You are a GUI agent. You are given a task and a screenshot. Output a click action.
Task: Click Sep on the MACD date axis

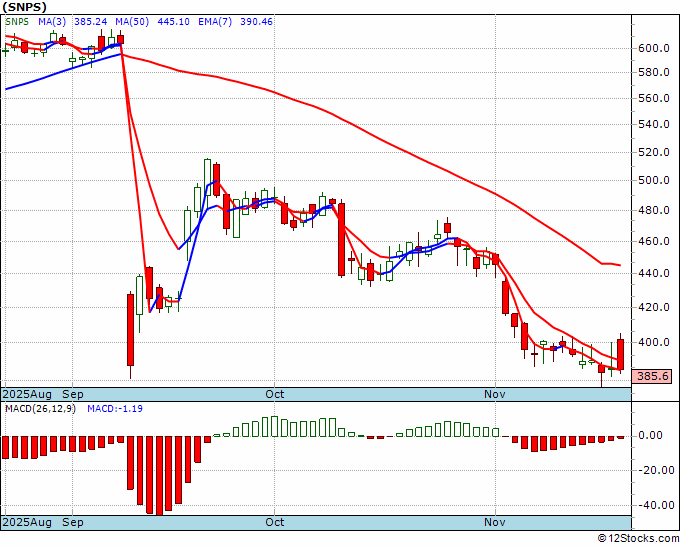click(x=73, y=522)
